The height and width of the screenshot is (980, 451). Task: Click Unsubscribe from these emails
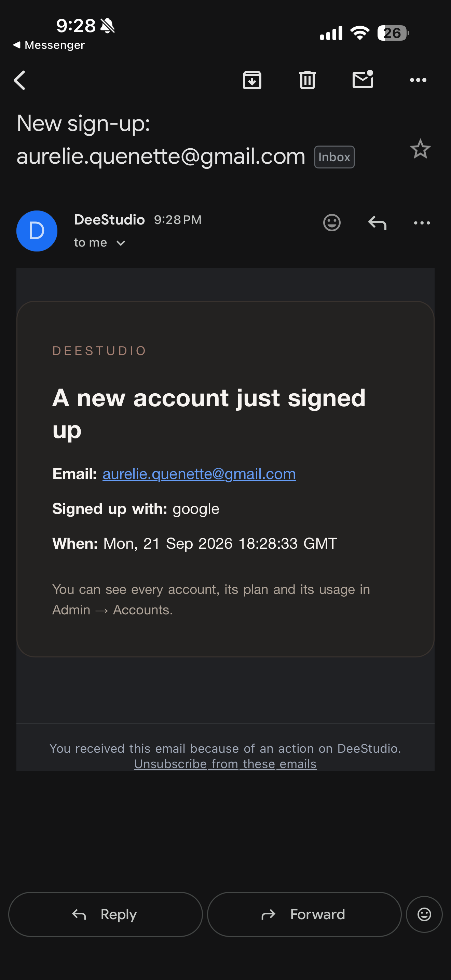pyautogui.click(x=225, y=764)
